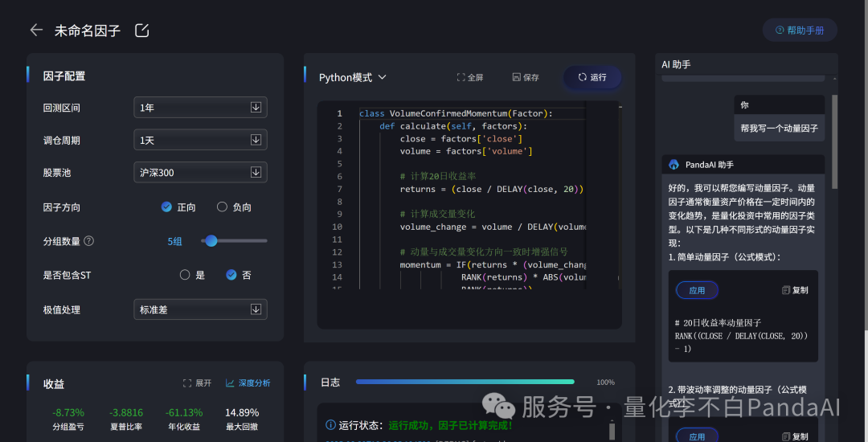This screenshot has height=442, width=868.
Task: Click 保存 to save the code
Action: point(526,77)
